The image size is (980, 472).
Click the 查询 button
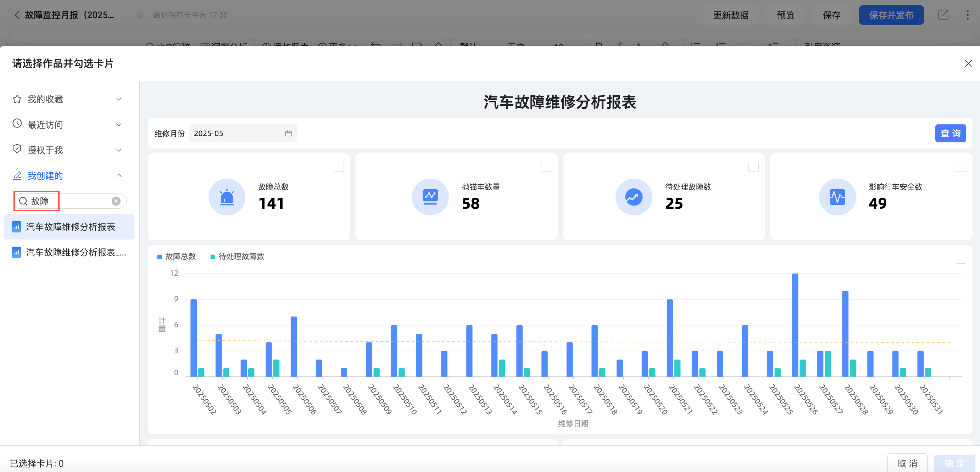pyautogui.click(x=950, y=133)
